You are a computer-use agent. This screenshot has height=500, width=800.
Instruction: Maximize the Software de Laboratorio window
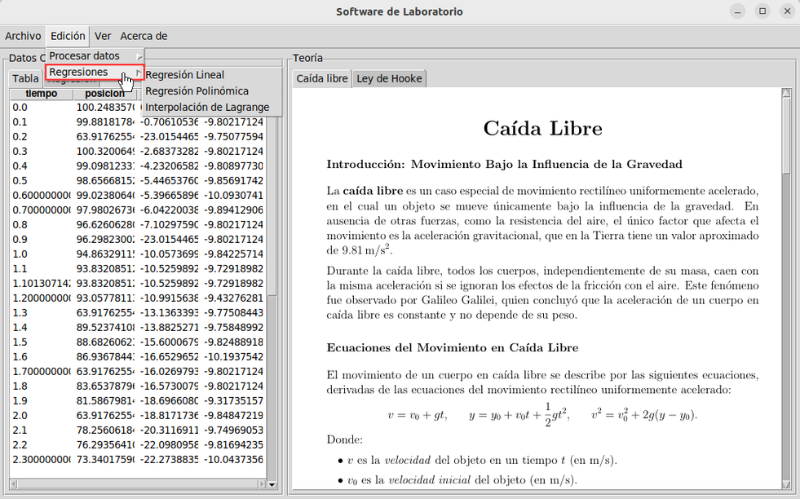tap(762, 11)
